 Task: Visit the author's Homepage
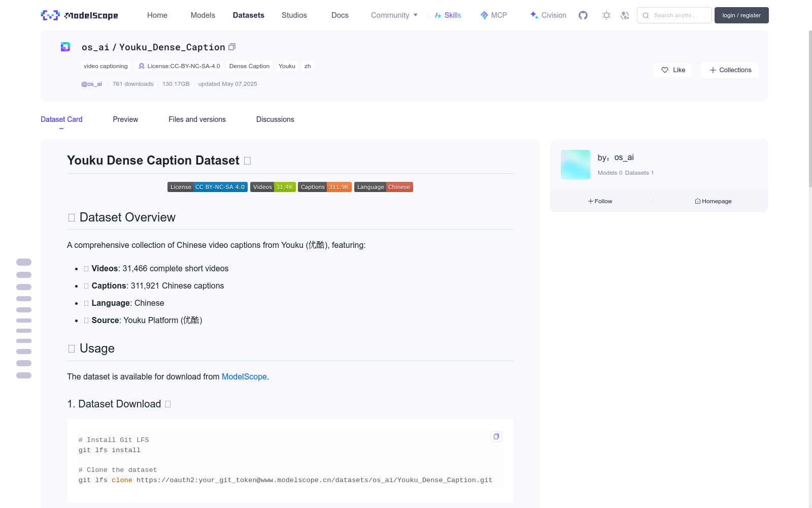click(x=713, y=201)
